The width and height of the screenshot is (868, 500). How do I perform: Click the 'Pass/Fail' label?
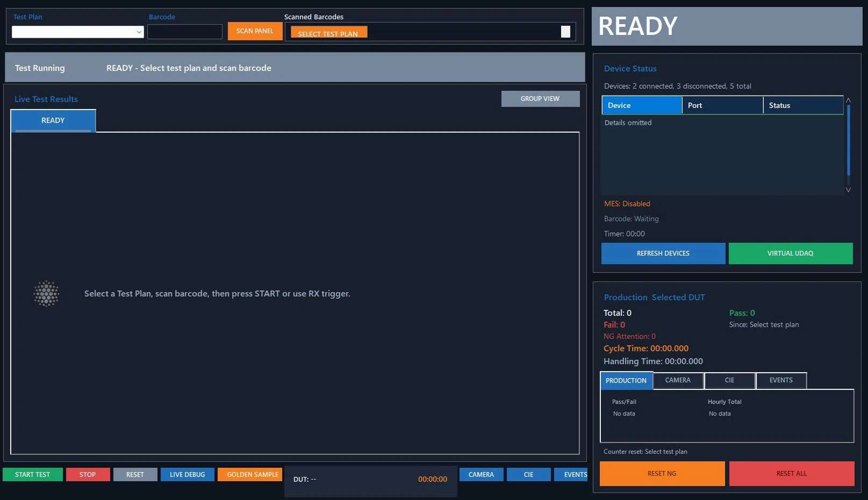point(624,402)
